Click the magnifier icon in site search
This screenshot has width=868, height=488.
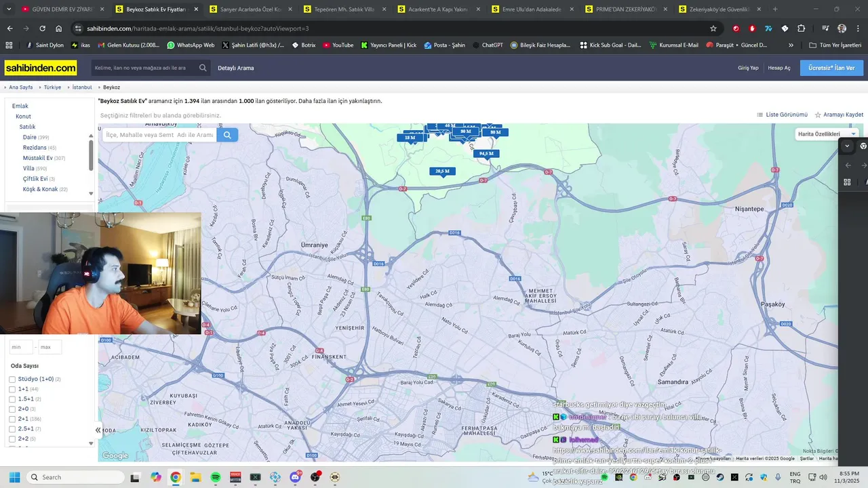pos(203,68)
